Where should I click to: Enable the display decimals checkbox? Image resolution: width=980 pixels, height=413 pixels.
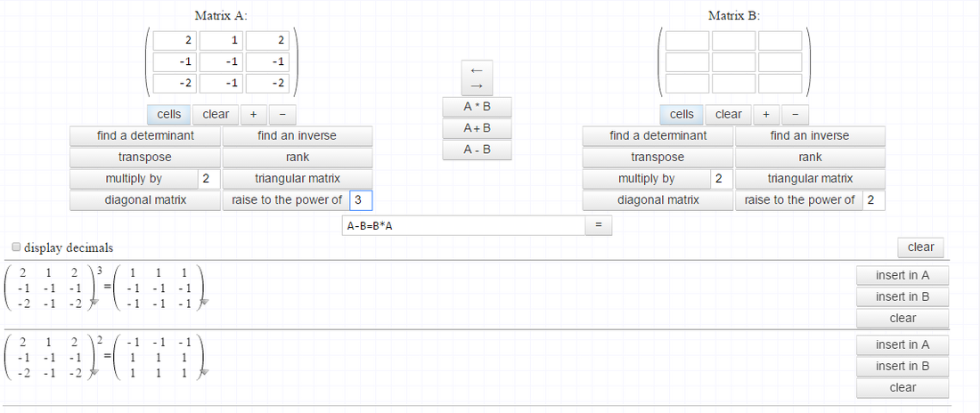pyautogui.click(x=16, y=247)
